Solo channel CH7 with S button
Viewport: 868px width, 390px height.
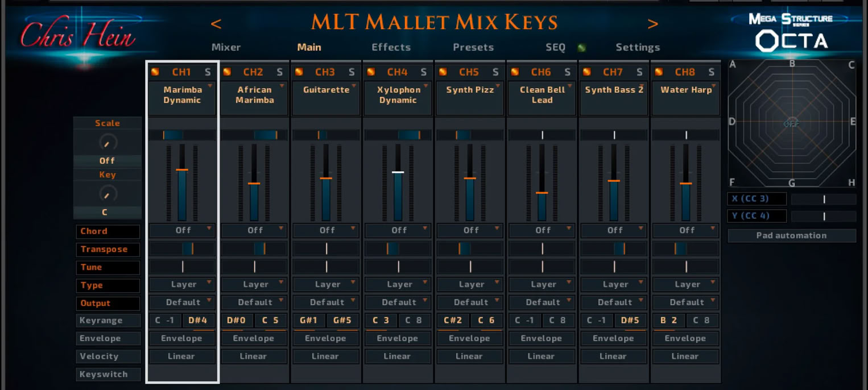click(639, 72)
